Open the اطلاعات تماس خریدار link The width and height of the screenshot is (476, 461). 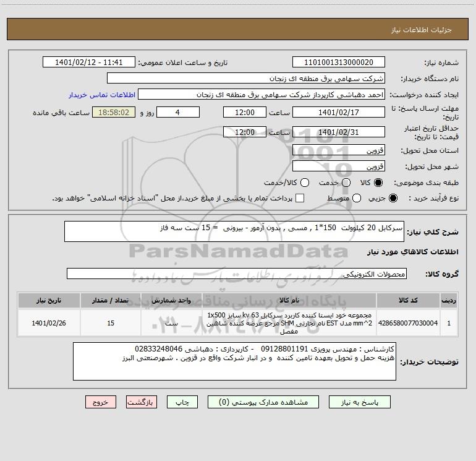102,95
